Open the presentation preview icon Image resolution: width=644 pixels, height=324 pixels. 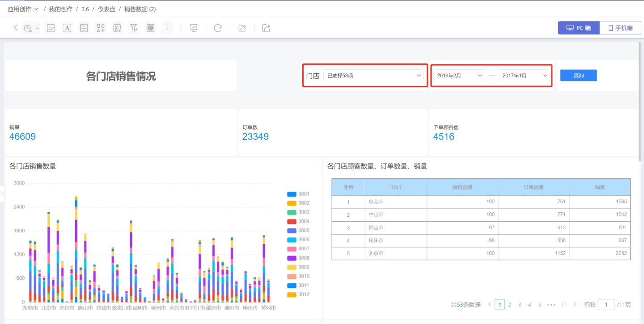click(194, 28)
